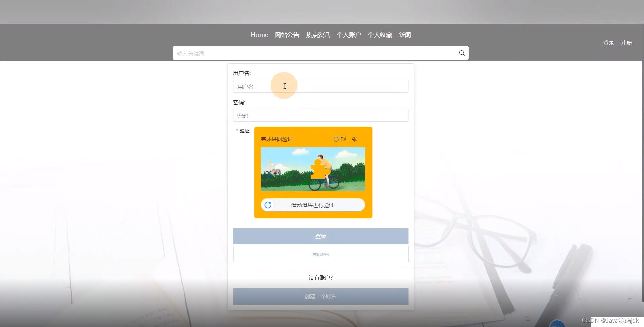Click the puzzle captcha image
Viewport: 644px width, 327px height.
313,169
